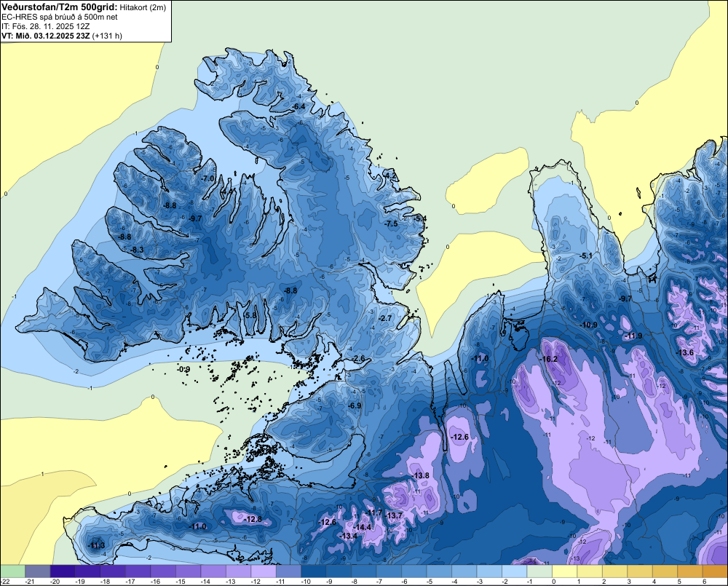Viewport: 728px width, 586px height.
Task: Select the legend color swatch labeled -22
Action: click(x=12, y=571)
